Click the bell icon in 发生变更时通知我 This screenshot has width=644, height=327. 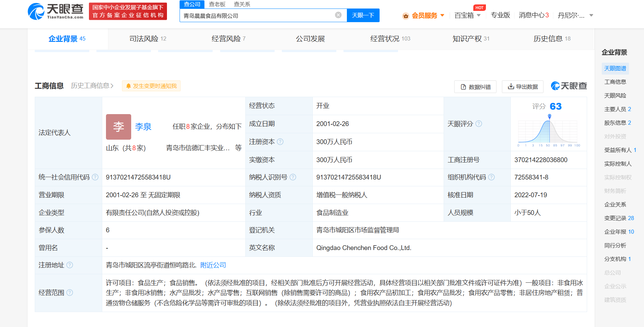[128, 86]
